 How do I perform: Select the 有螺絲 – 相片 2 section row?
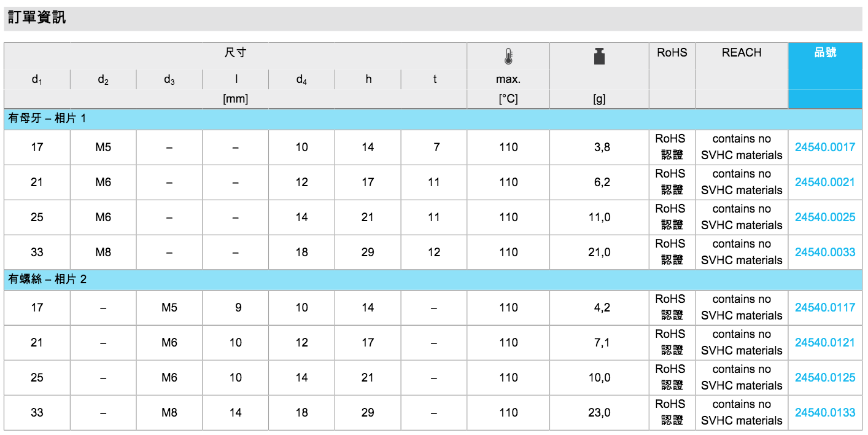(47, 280)
